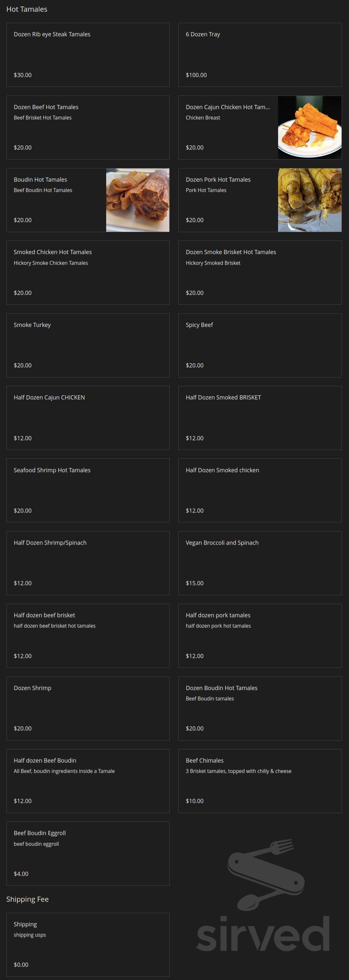Open the Boudin Hot Tamales photo
This screenshot has width=349, height=980.
(x=137, y=200)
